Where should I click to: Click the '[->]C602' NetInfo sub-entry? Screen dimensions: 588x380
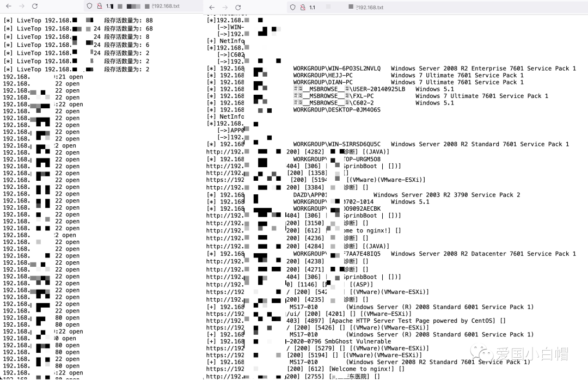(x=231, y=54)
